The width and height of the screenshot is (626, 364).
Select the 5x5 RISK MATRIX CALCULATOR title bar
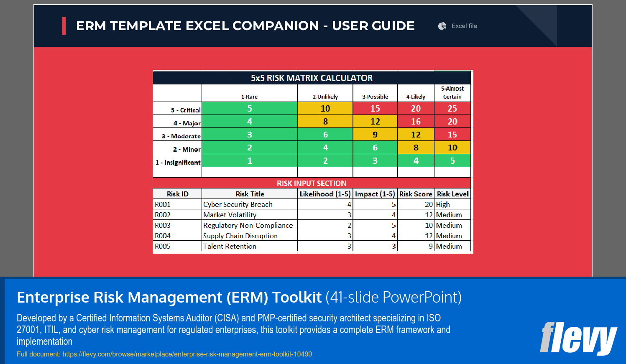tap(312, 77)
